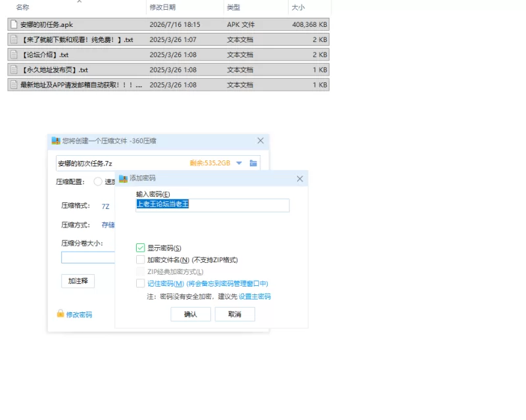Select the 速度 compression config radio button
The width and height of the screenshot is (526, 420).
click(x=98, y=182)
